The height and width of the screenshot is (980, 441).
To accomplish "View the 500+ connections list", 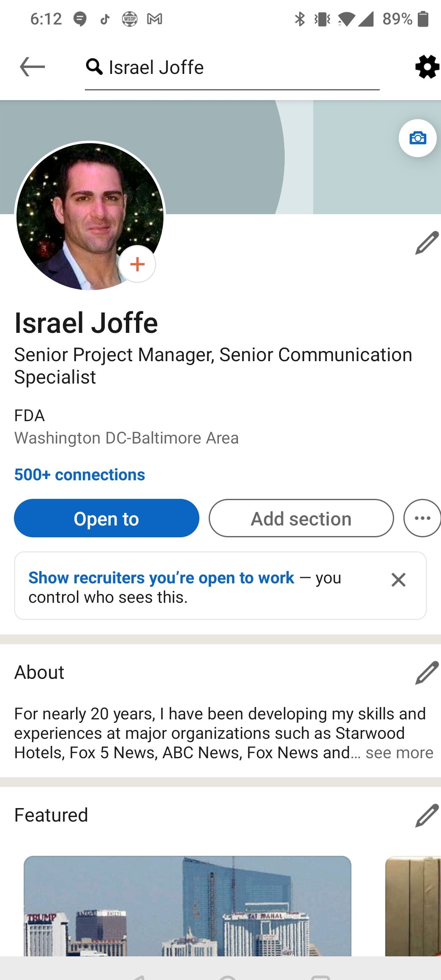I will point(80,475).
